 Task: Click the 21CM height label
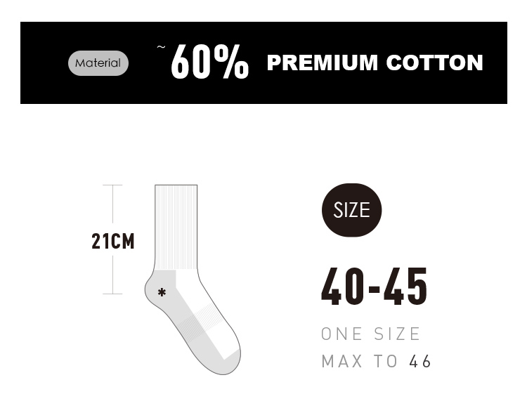click(x=112, y=242)
